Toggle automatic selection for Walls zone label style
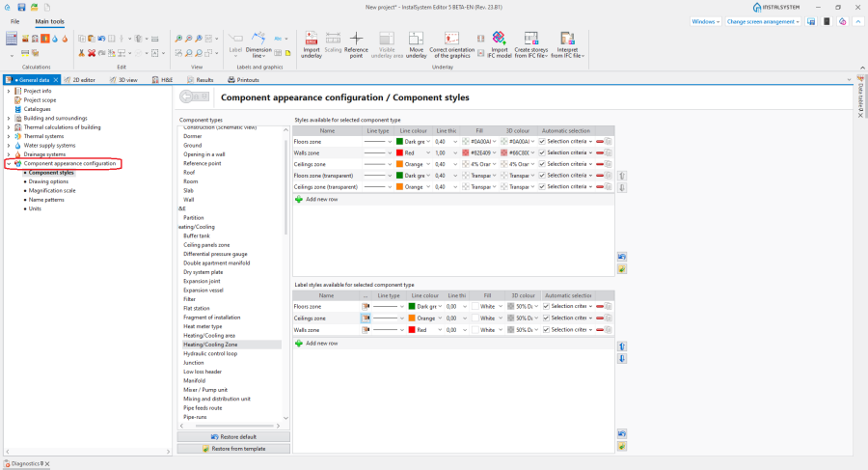Viewport: 868px width, 470px height. click(546, 330)
